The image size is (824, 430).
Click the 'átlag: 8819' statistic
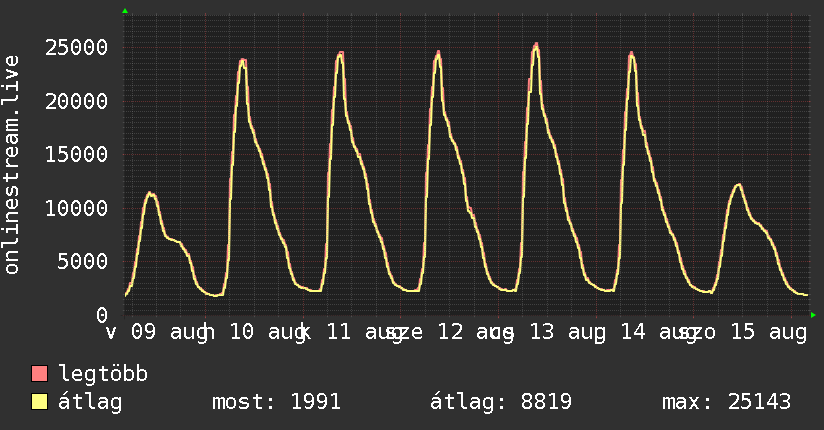pyautogui.click(x=501, y=402)
